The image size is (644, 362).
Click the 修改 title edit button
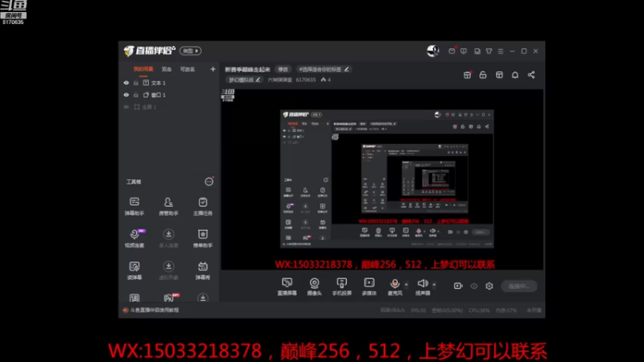(283, 69)
